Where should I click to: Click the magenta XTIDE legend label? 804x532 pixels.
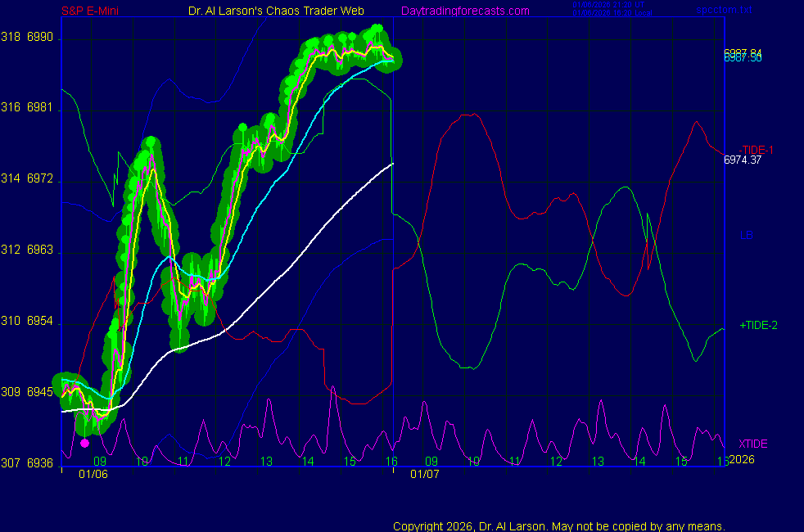(753, 443)
